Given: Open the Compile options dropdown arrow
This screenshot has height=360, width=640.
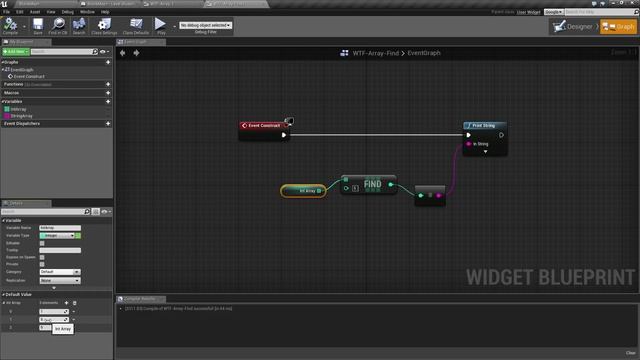Looking at the screenshot, I should click(x=24, y=27).
